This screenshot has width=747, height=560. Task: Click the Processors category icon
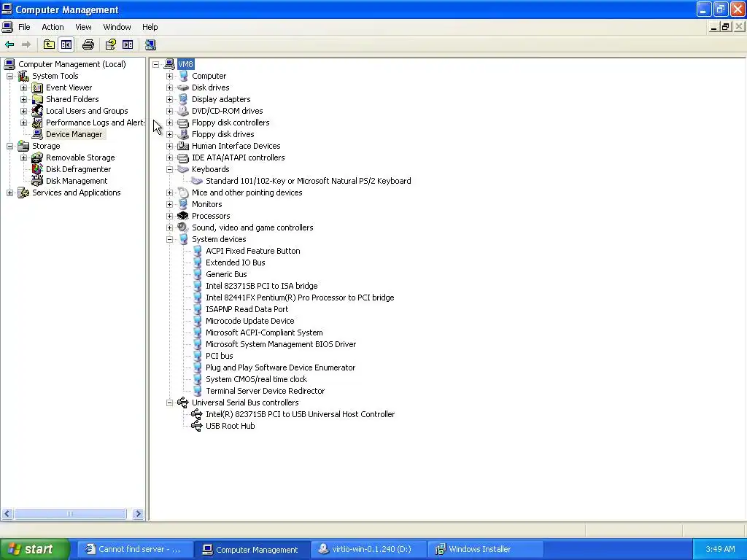tap(183, 216)
